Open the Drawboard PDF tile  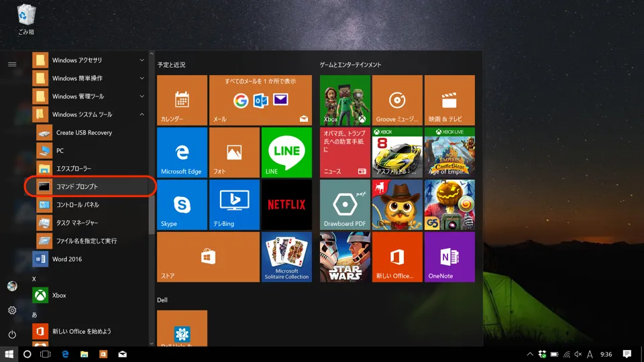pos(345,205)
